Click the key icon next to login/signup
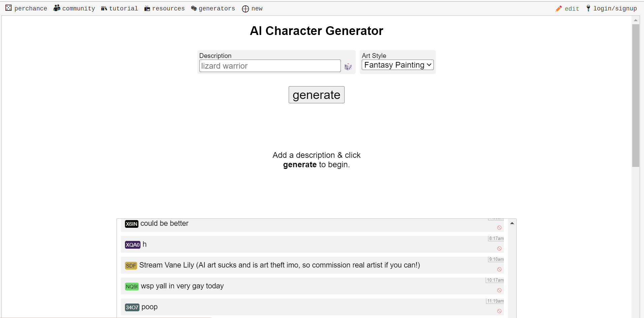Image resolution: width=644 pixels, height=318 pixels. 588,8
